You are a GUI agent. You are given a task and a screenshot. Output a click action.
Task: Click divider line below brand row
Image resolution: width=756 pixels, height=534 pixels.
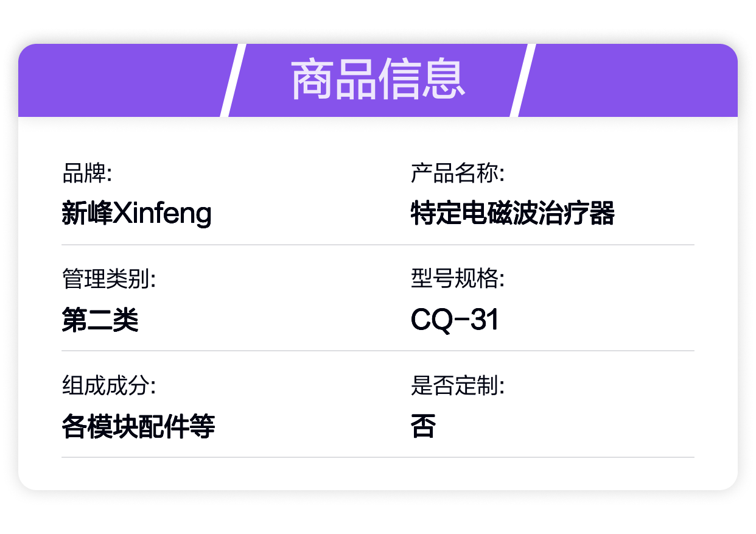pyautogui.click(x=378, y=245)
